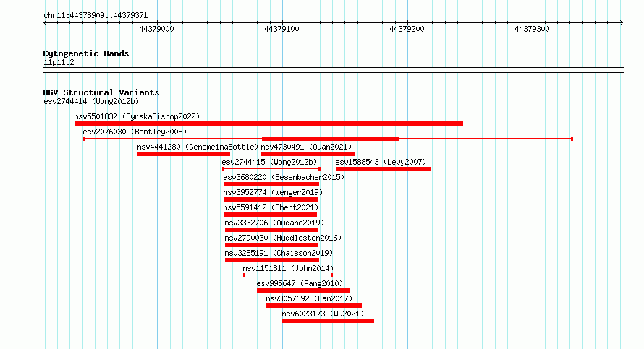The width and height of the screenshot is (644, 349).
Task: Open nsv3285191 (Chaisson2019) label
Action: click(279, 253)
